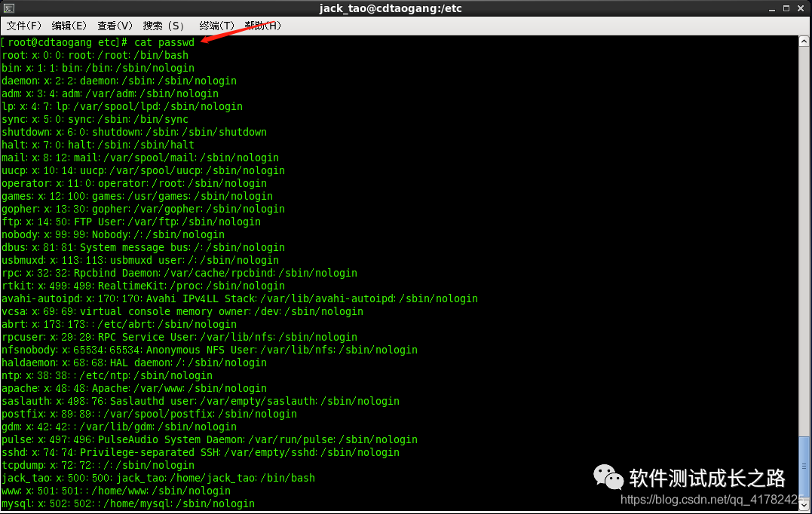The height and width of the screenshot is (514, 812).
Task: Maximize the terminal window
Action: pos(786,9)
